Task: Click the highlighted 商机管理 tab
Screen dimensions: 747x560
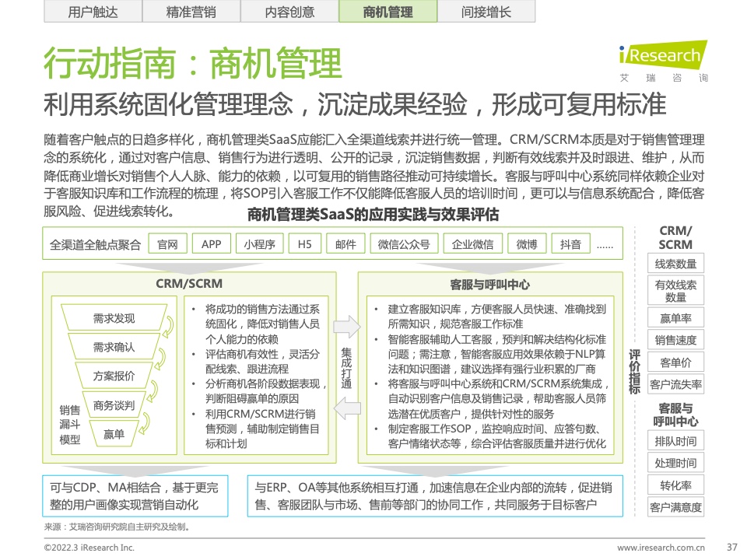Action: tap(388, 12)
